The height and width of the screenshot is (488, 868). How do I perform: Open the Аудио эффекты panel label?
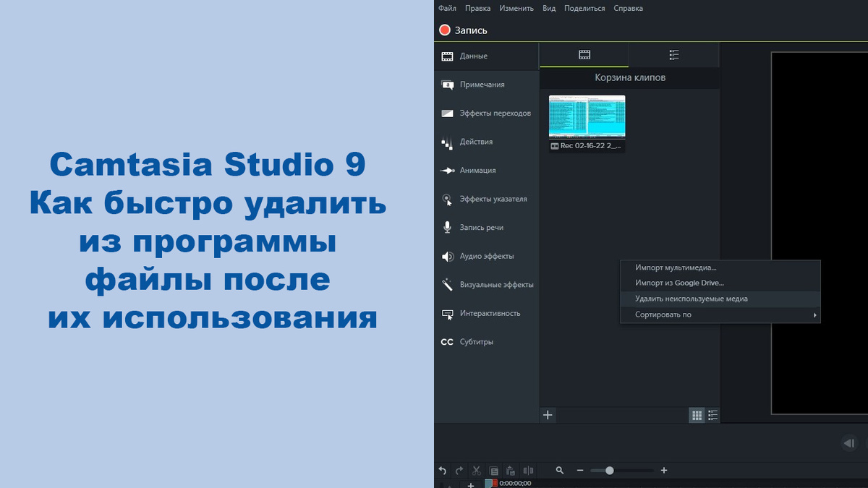[x=488, y=256]
